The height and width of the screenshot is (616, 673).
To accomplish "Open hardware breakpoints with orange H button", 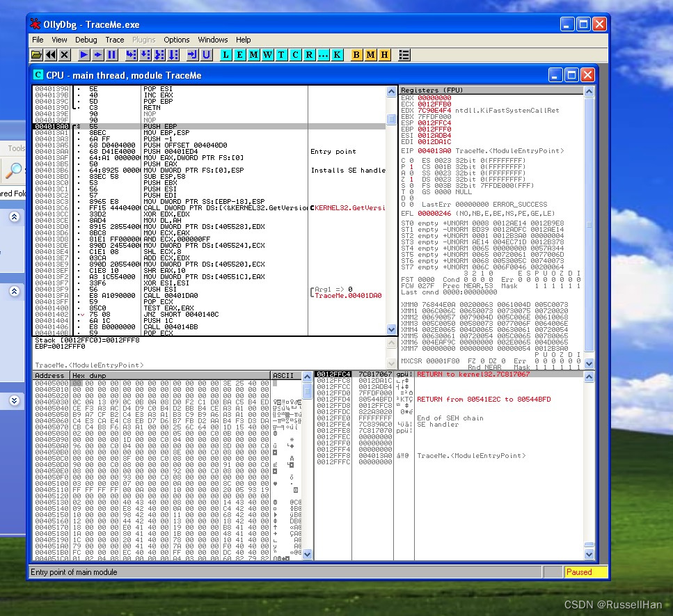I will 384,55.
